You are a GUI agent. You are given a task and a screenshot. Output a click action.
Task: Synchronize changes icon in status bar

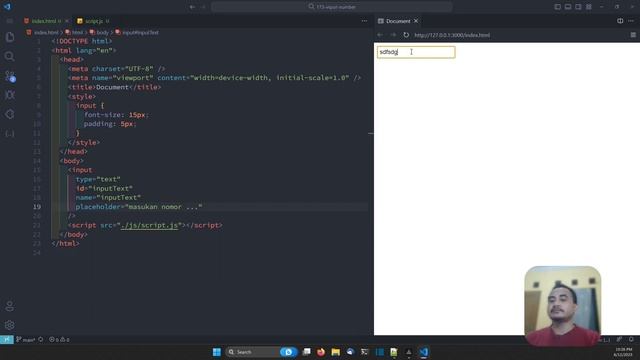(41, 340)
